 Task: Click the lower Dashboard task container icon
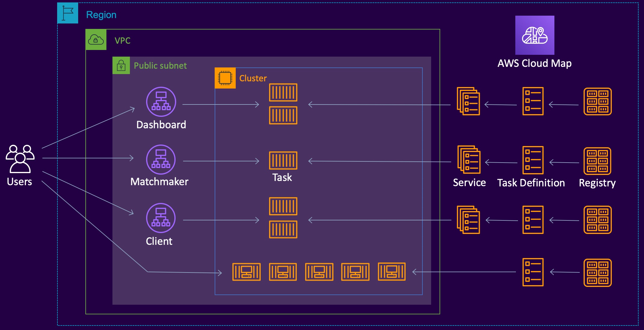pos(283,115)
